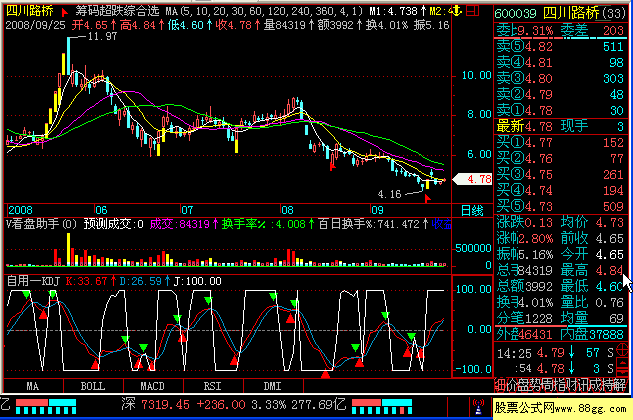
Task: Click the 卖⑤ 4.82 ask row
Action: (560, 46)
